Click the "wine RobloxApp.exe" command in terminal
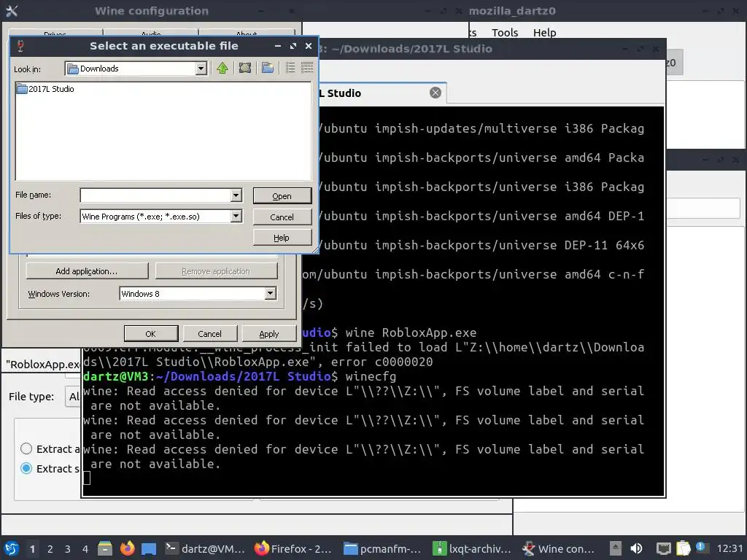Screen dimensions: 747x560 pyautogui.click(x=411, y=332)
